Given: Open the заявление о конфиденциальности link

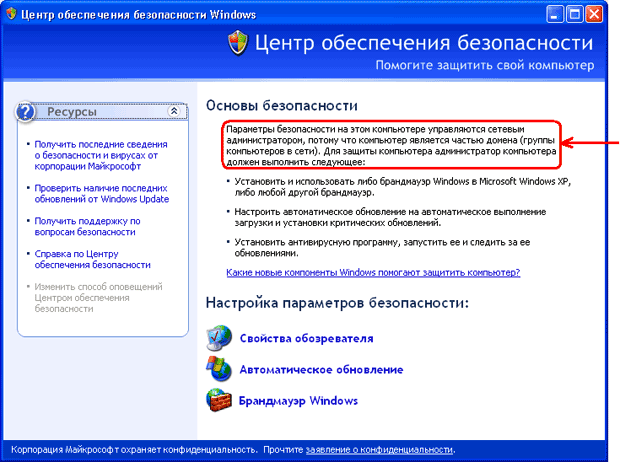Looking at the screenshot, I should (x=379, y=450).
